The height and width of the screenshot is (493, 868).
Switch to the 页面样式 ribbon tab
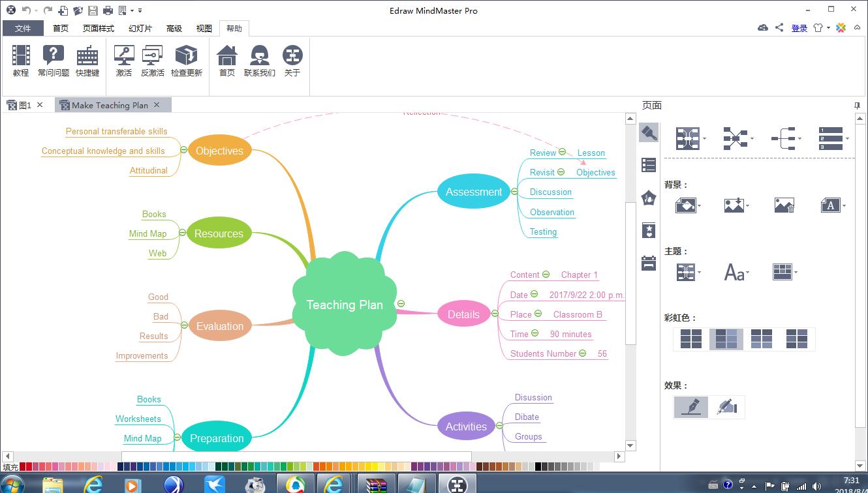98,28
